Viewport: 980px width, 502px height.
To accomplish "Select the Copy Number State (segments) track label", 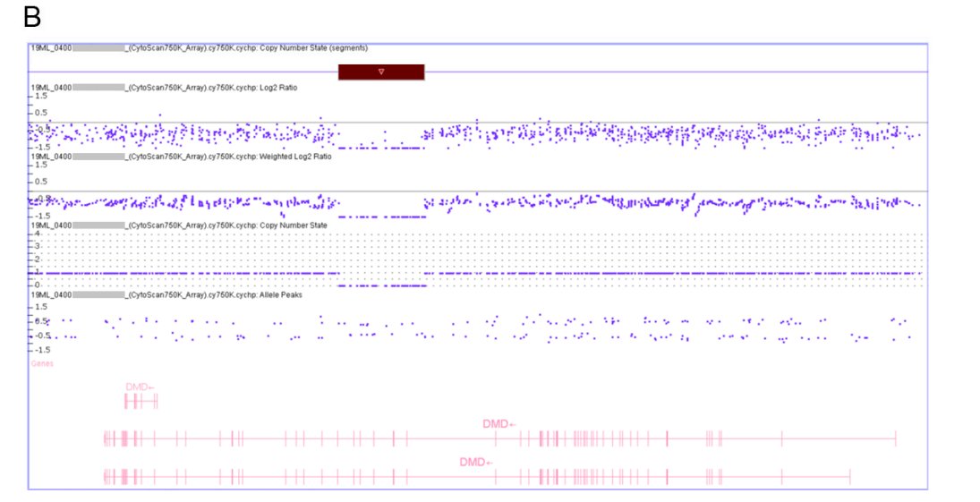I will pos(200,48).
